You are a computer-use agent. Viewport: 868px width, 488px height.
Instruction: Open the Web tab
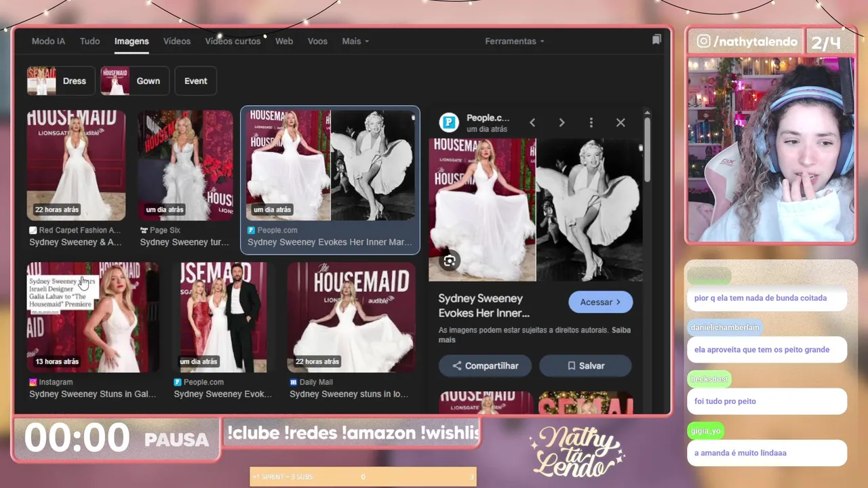[284, 41]
